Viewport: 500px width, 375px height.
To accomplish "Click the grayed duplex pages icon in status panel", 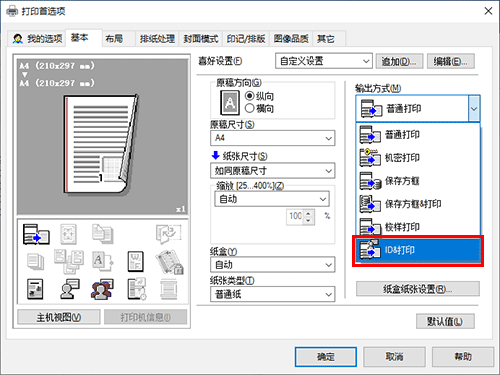I will tap(103, 234).
